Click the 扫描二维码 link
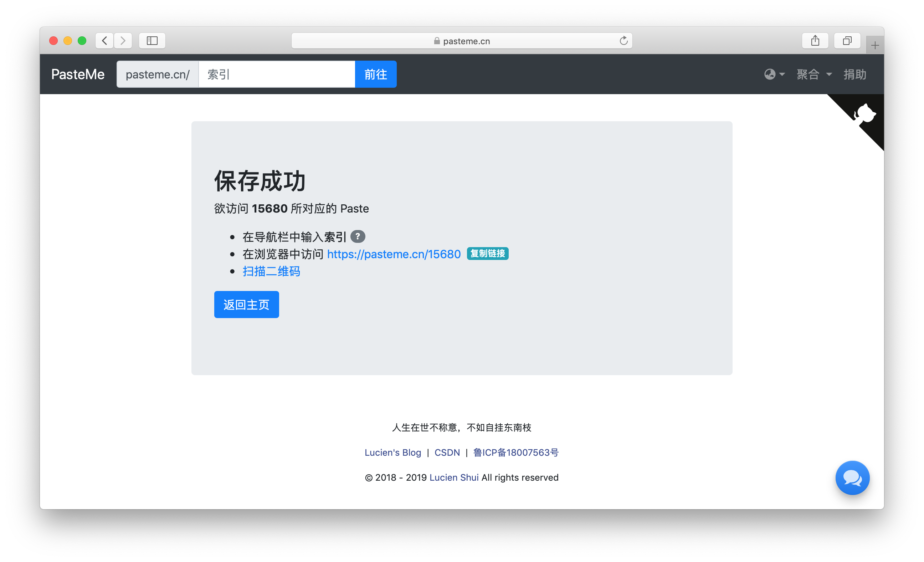Screen dimensions: 924x562 point(271,271)
